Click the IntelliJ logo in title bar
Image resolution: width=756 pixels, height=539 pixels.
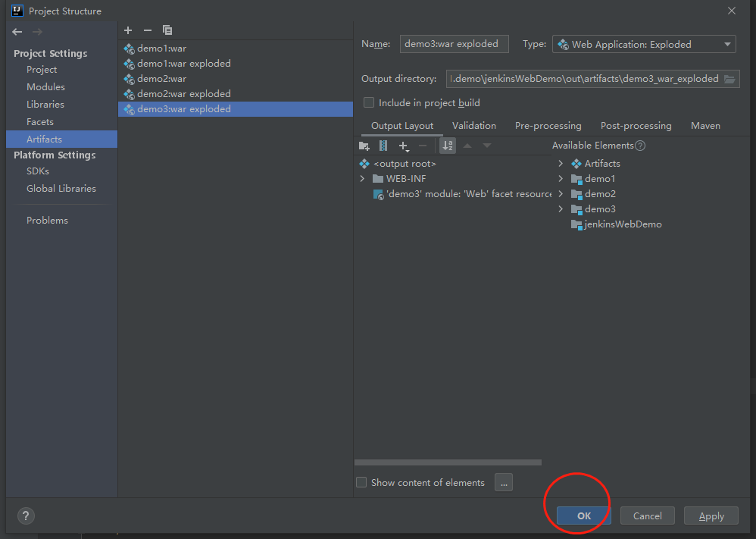[x=17, y=11]
